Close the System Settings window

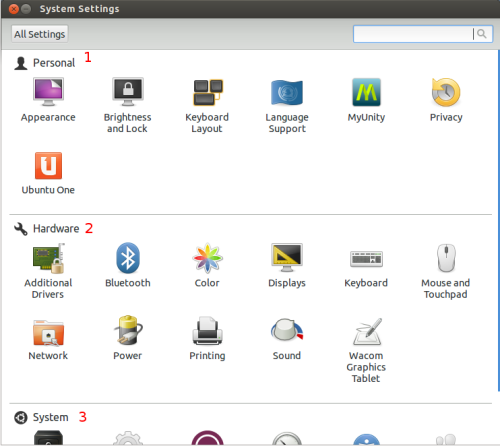(x=14, y=9)
